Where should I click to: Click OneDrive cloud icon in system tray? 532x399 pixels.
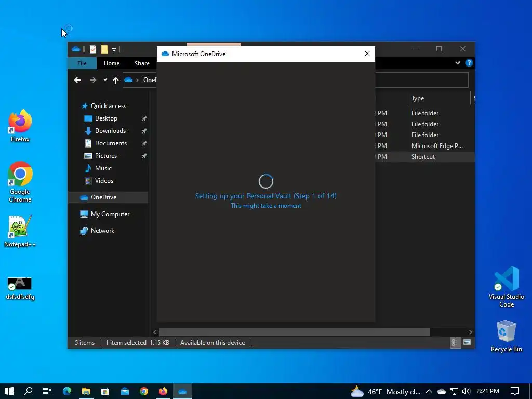442,392
